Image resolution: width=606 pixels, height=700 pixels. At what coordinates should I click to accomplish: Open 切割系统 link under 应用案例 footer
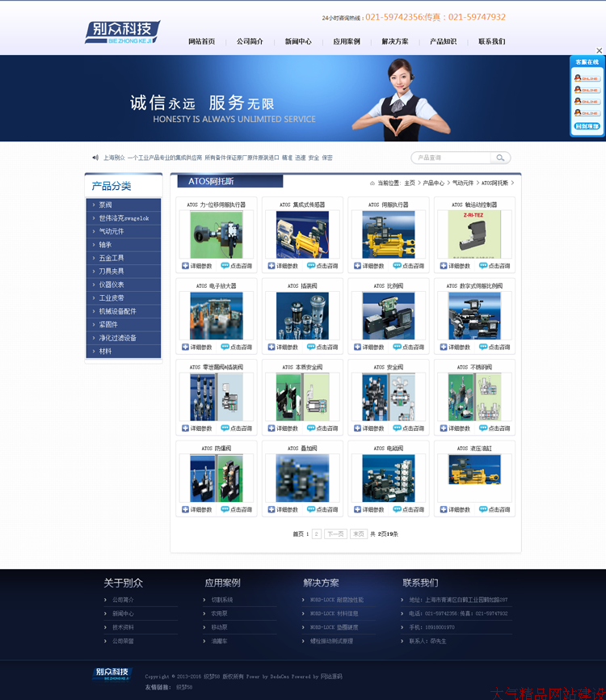coord(222,600)
